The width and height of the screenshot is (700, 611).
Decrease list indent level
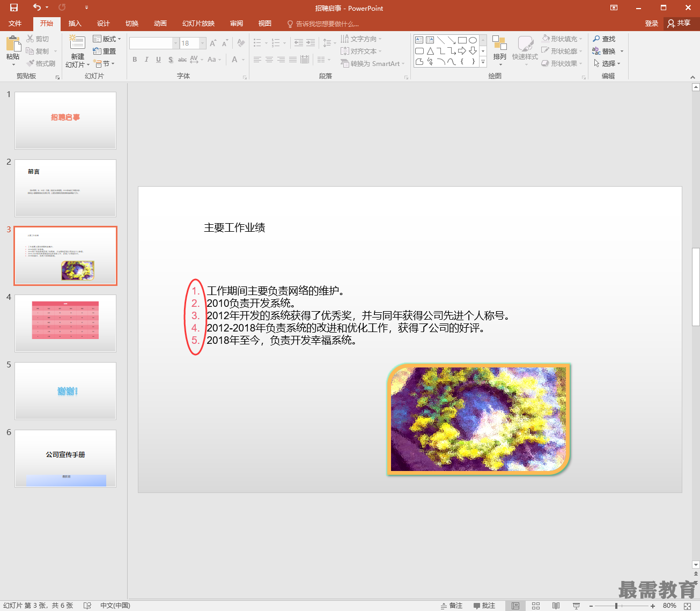(x=299, y=43)
